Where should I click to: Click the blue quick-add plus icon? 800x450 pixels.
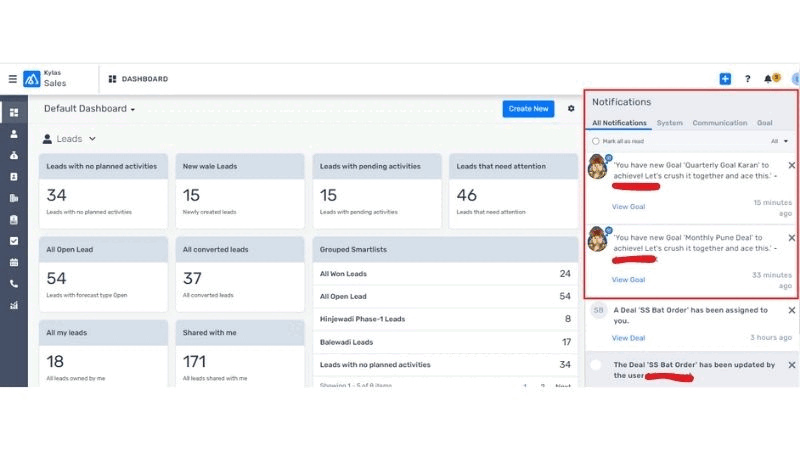tap(725, 79)
